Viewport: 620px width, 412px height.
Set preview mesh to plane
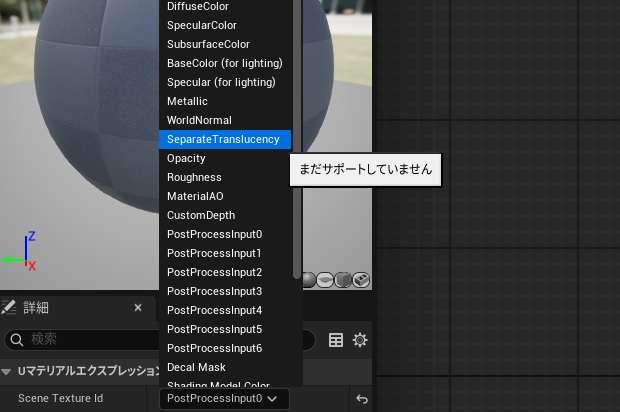pyautogui.click(x=327, y=280)
